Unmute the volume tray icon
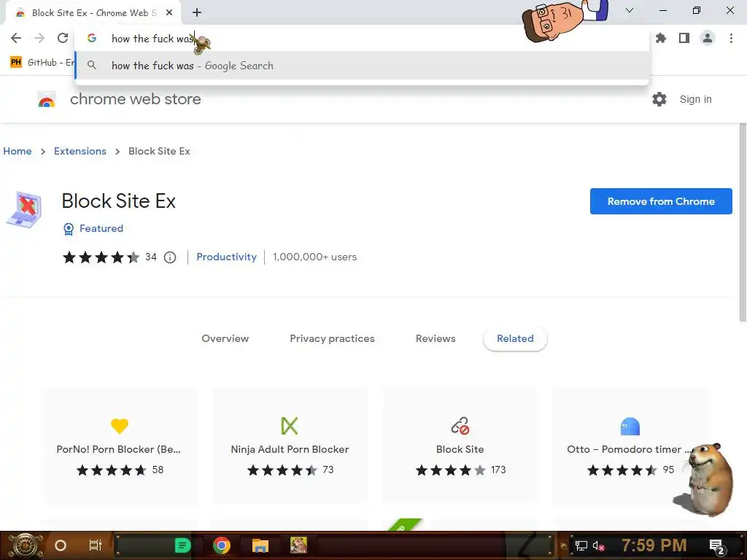Image resolution: width=747 pixels, height=560 pixels. click(598, 545)
